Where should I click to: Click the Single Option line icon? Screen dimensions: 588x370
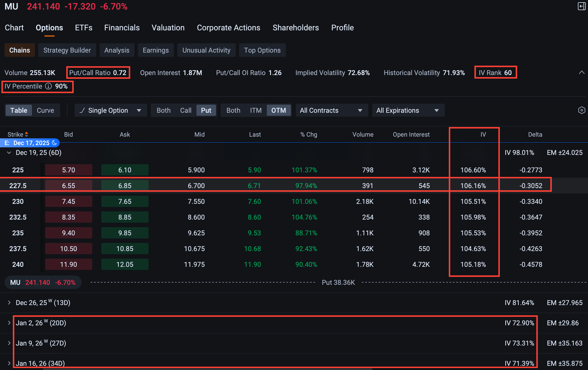82,110
